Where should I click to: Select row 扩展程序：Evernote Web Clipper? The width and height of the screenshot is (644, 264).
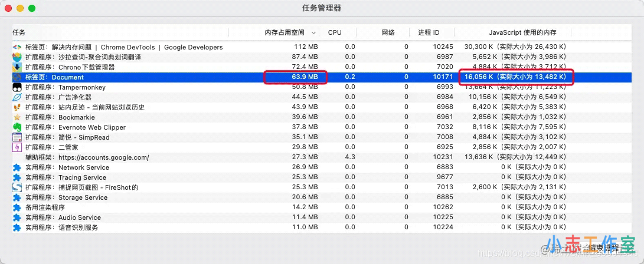(x=322, y=127)
